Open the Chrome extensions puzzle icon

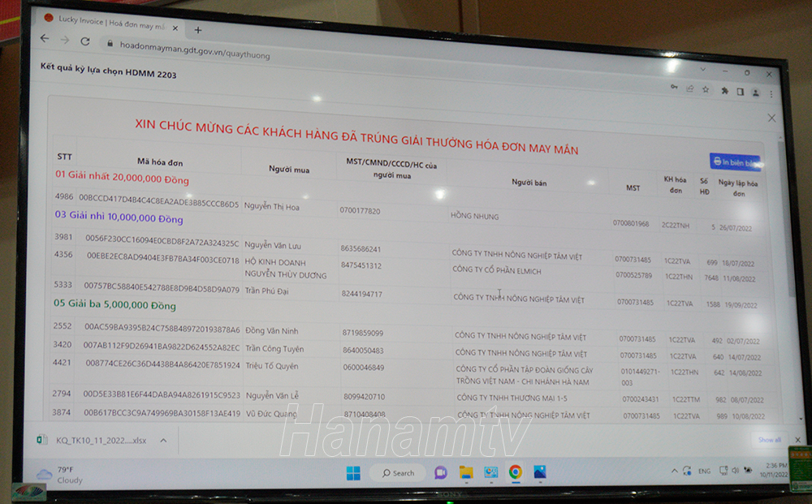[724, 91]
